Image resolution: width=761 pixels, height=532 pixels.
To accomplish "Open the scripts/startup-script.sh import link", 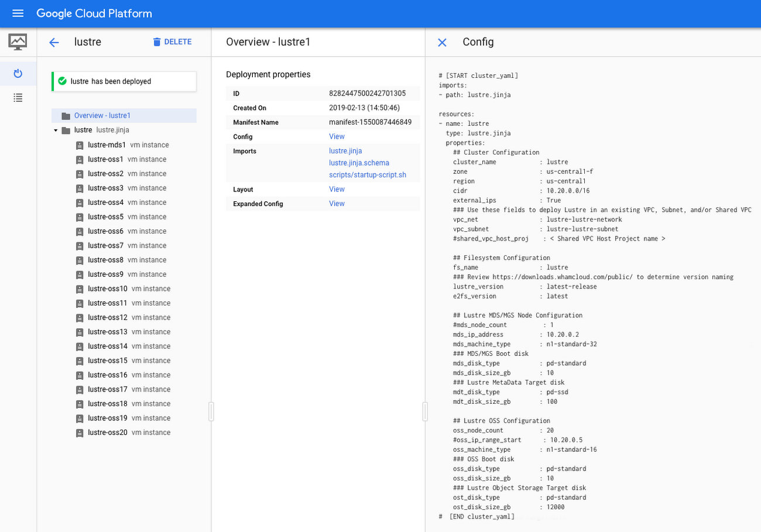I will coord(368,175).
